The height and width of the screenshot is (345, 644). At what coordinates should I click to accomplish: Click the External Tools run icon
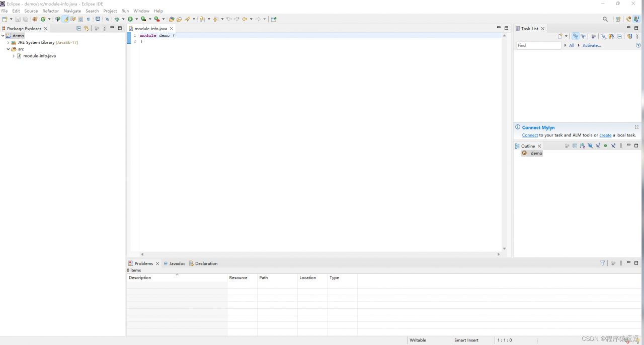coord(156,19)
